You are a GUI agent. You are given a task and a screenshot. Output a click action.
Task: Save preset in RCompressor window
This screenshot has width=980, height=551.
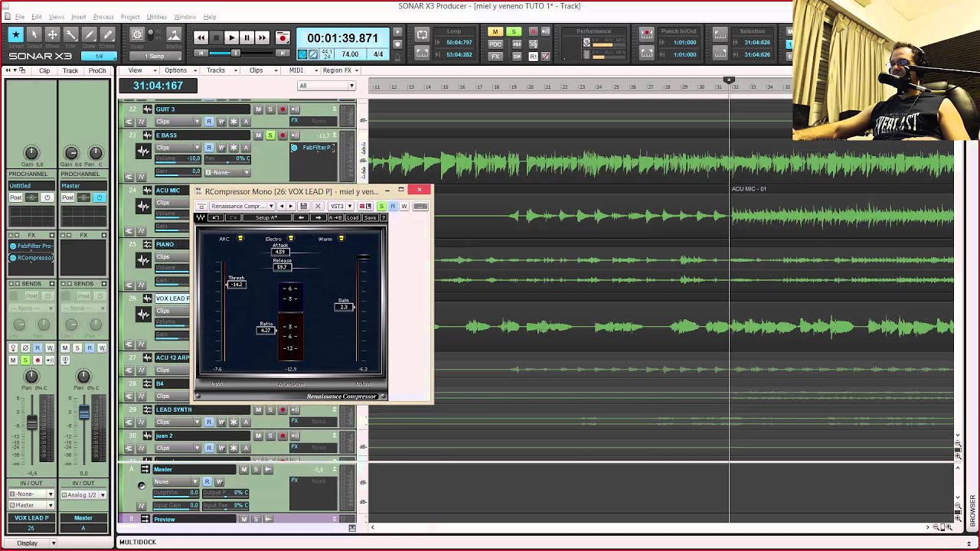pyautogui.click(x=303, y=207)
